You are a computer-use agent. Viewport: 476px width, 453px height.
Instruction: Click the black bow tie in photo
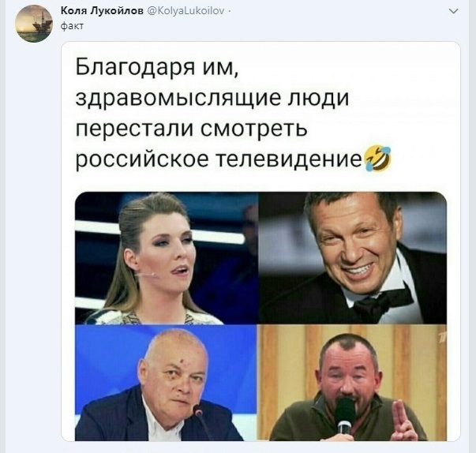click(384, 301)
